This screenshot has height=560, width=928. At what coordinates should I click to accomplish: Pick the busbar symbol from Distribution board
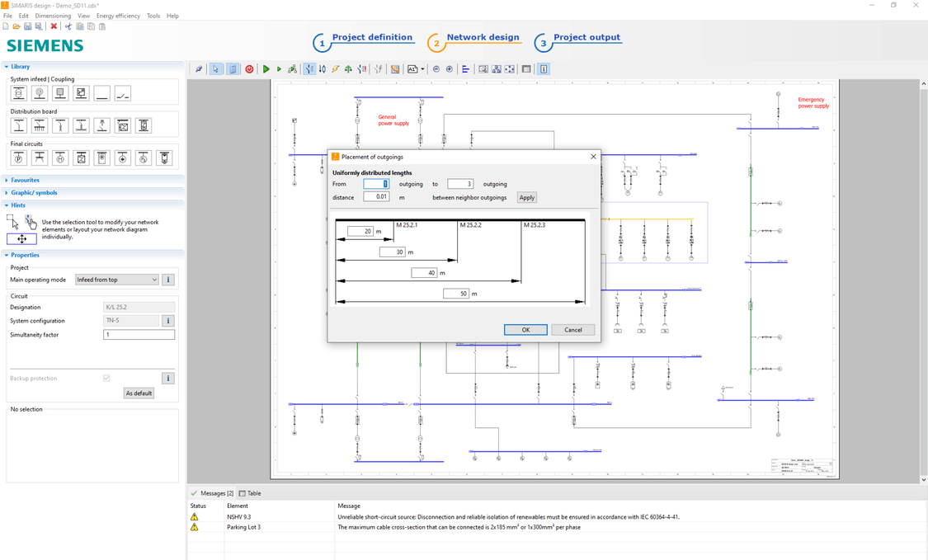[38, 125]
